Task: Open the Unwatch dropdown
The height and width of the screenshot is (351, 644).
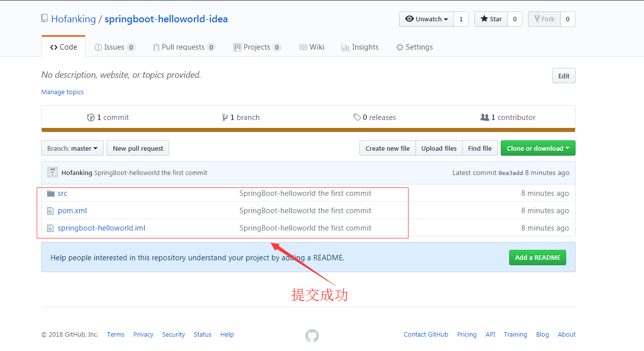Action: pos(426,19)
